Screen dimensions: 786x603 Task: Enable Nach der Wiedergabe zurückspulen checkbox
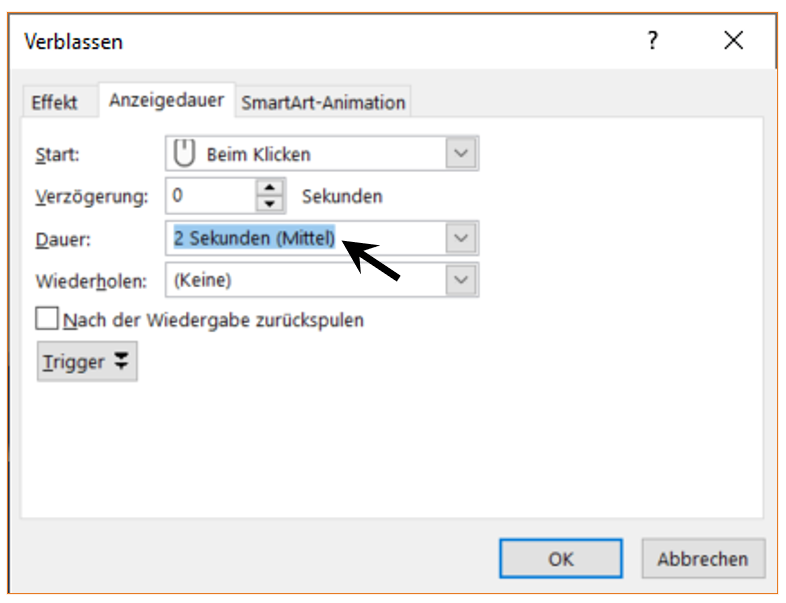click(x=47, y=320)
